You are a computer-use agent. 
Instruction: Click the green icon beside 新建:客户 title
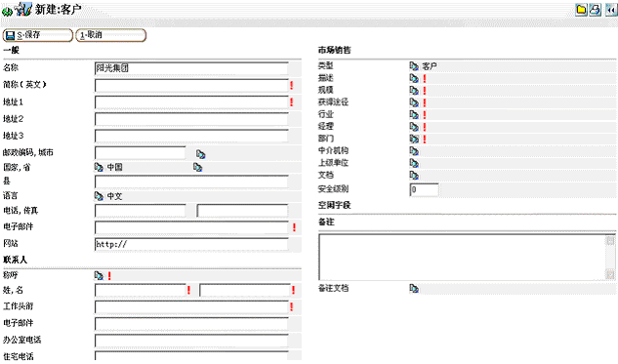coord(7,12)
